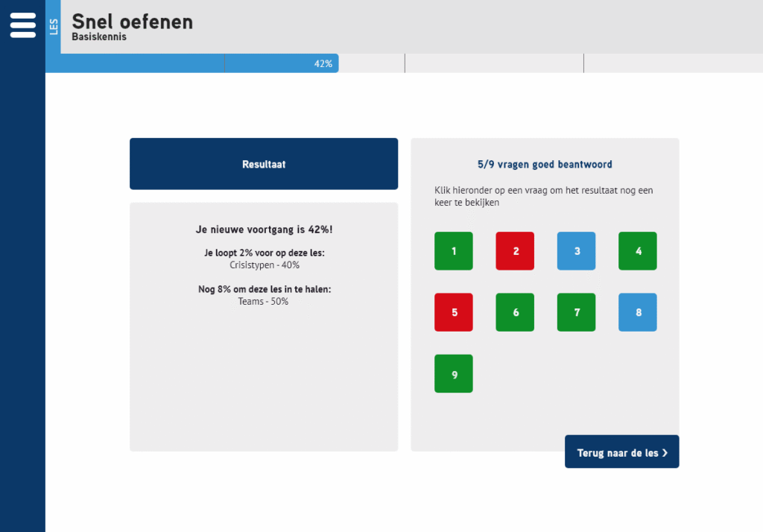Click Terug naar de les button
This screenshot has height=532, width=763.
(621, 452)
